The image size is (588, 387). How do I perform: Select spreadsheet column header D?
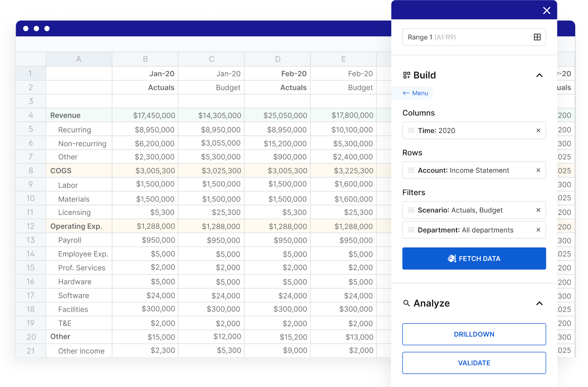tap(277, 59)
